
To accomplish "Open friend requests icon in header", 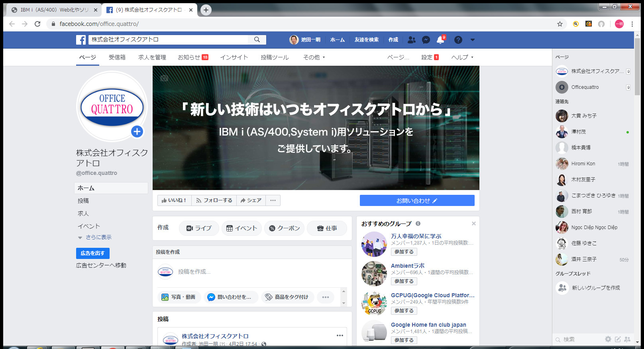I will [x=411, y=40].
